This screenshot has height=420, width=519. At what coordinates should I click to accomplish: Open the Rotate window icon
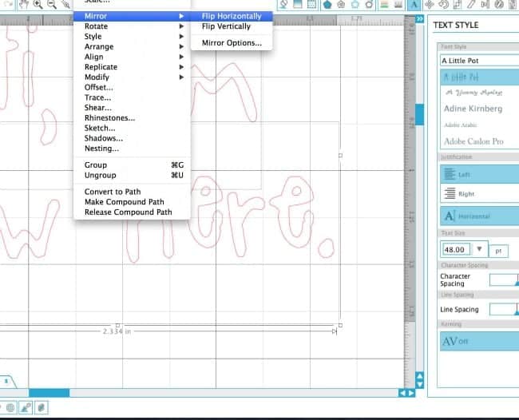[443, 4]
